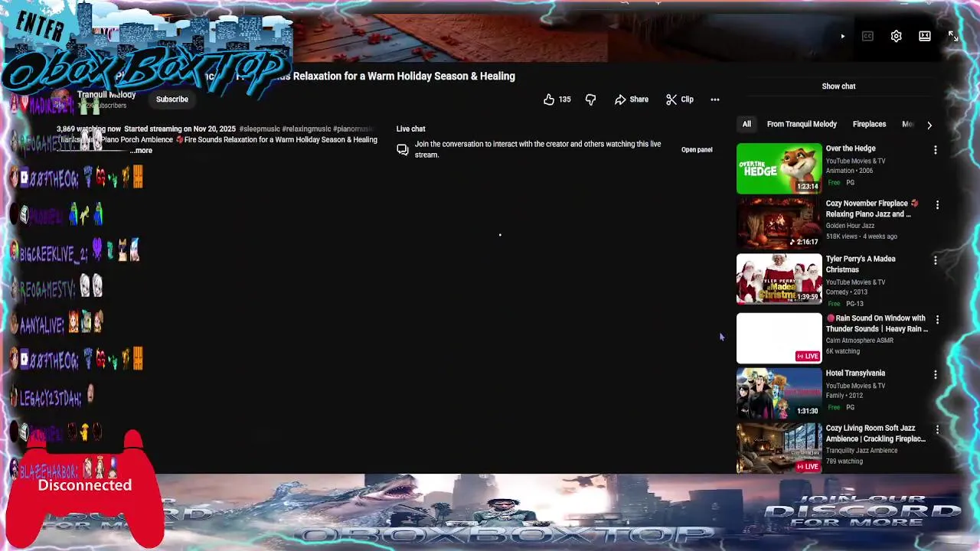Like the video with thumbs up

pyautogui.click(x=549, y=99)
